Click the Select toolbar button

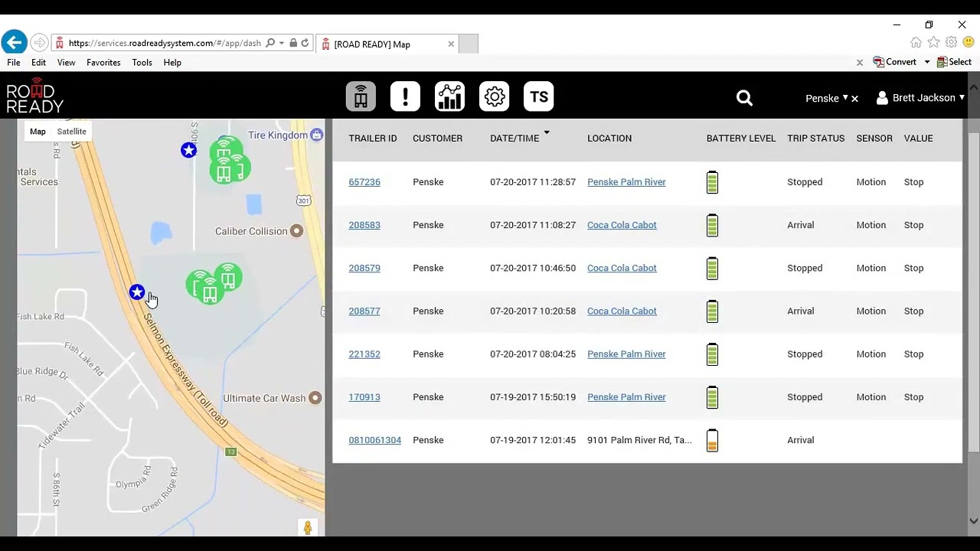954,62
